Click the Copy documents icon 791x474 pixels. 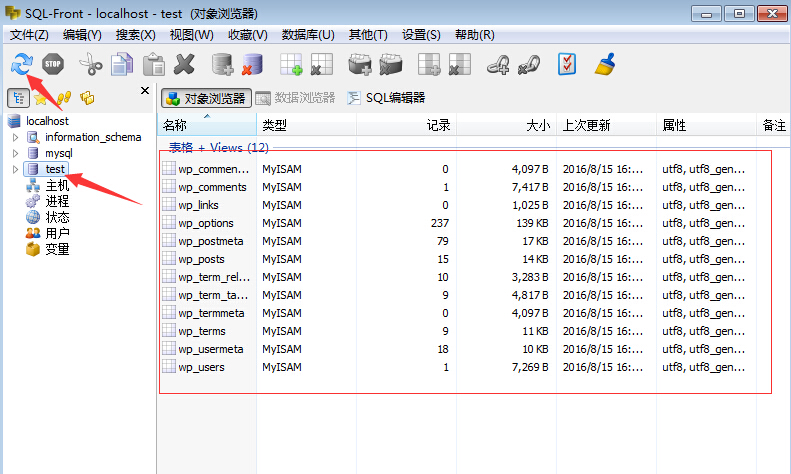122,65
